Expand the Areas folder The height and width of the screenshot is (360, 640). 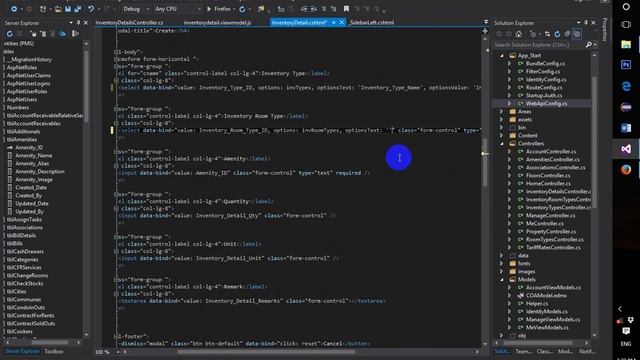pyautogui.click(x=502, y=111)
